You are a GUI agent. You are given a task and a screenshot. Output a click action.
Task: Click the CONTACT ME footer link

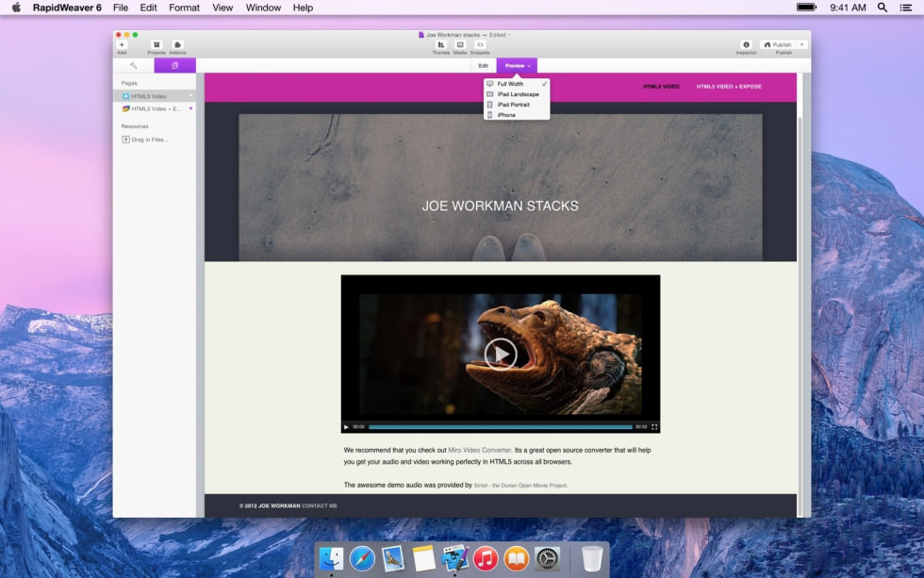click(320, 505)
